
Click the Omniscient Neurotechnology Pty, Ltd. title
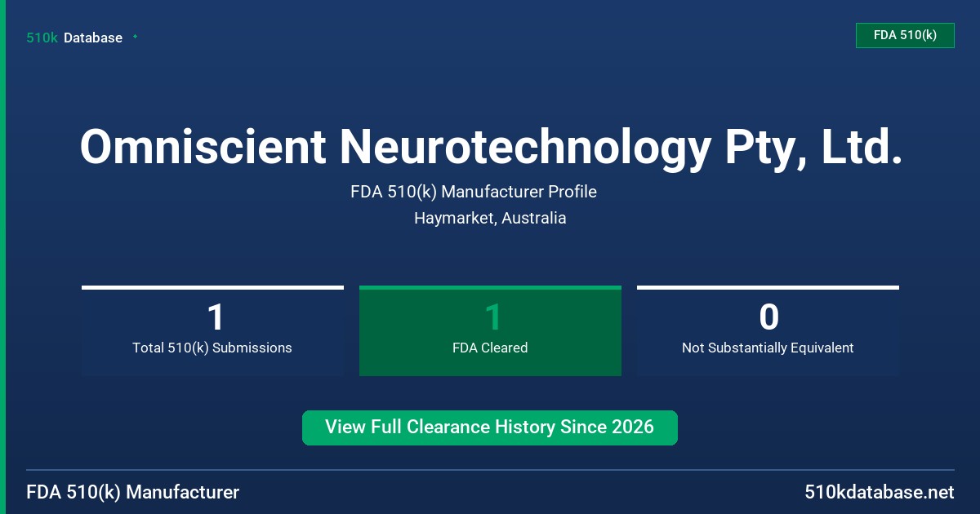coord(490,147)
